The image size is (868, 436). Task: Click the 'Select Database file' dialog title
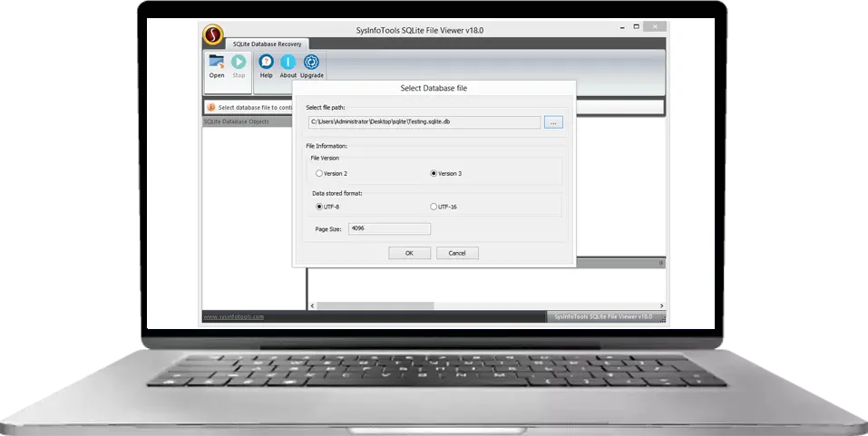[434, 88]
